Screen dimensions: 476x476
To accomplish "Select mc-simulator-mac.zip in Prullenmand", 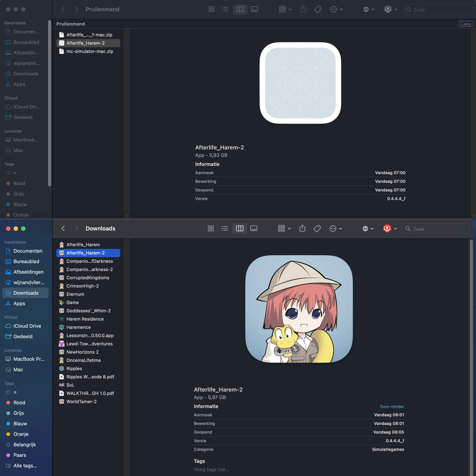I will coord(88,51).
